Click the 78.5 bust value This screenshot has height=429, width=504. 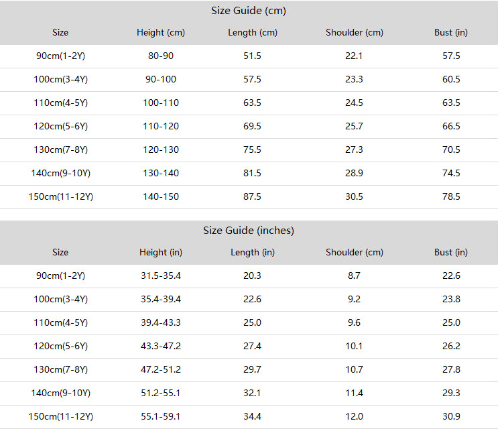tap(451, 197)
